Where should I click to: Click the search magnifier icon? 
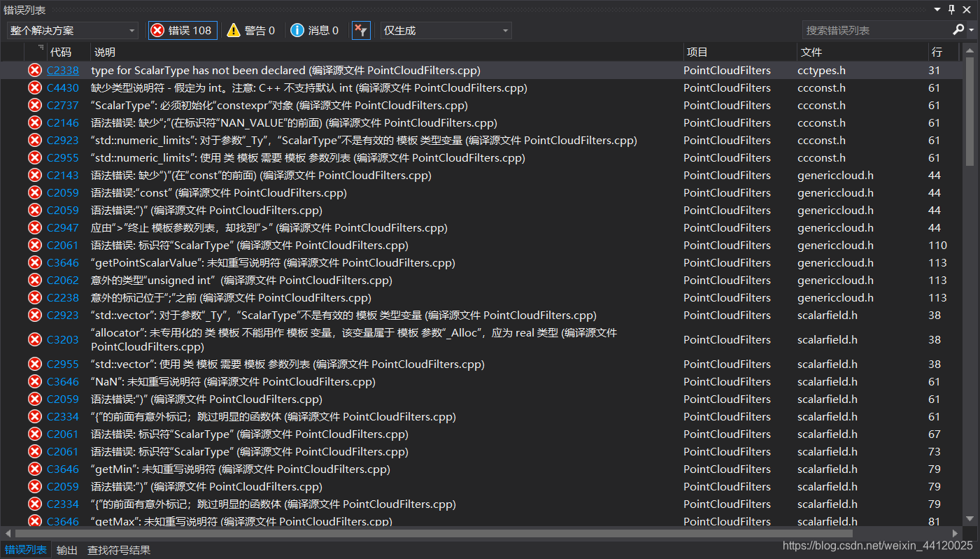click(x=958, y=29)
